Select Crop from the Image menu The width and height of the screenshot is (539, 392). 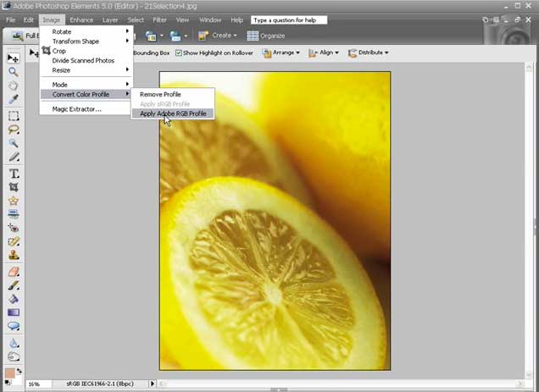tap(86, 51)
